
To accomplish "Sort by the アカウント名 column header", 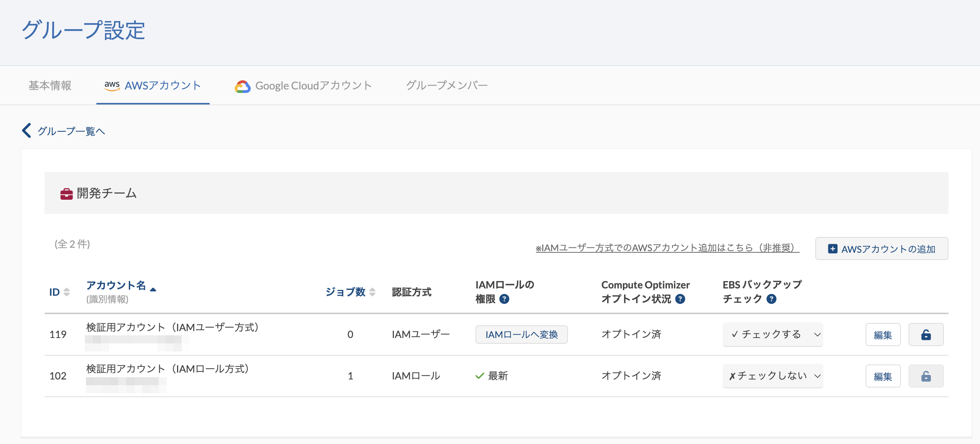I will click(x=116, y=285).
